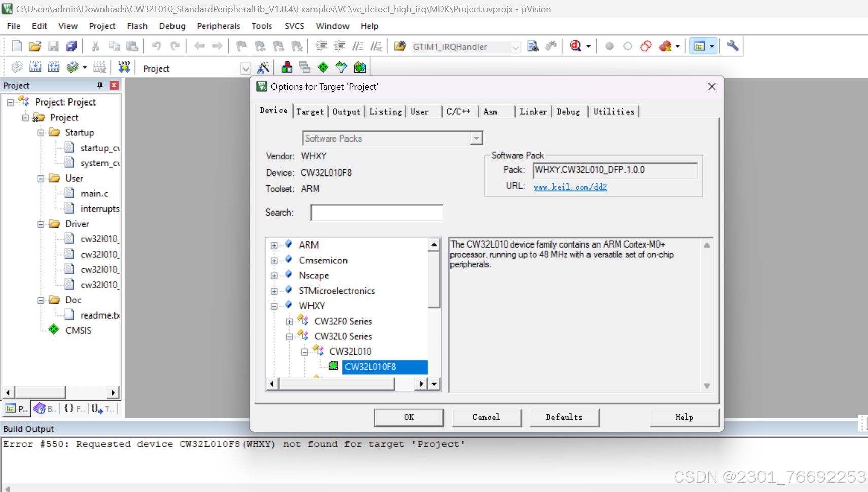The width and height of the screenshot is (868, 492).
Task: Switch to the Utilities tab
Action: (614, 112)
